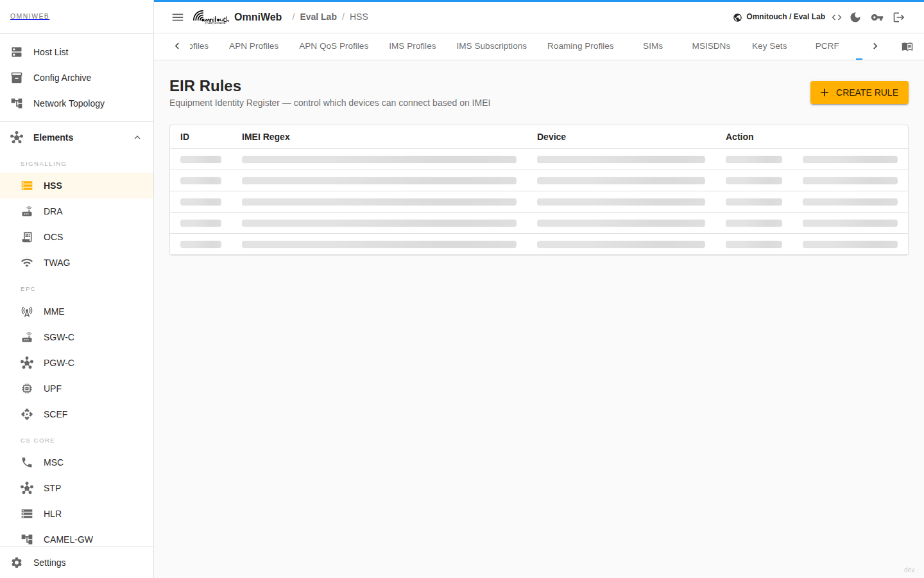
Task: Click Eval Lab breadcrumb link
Action: (318, 17)
